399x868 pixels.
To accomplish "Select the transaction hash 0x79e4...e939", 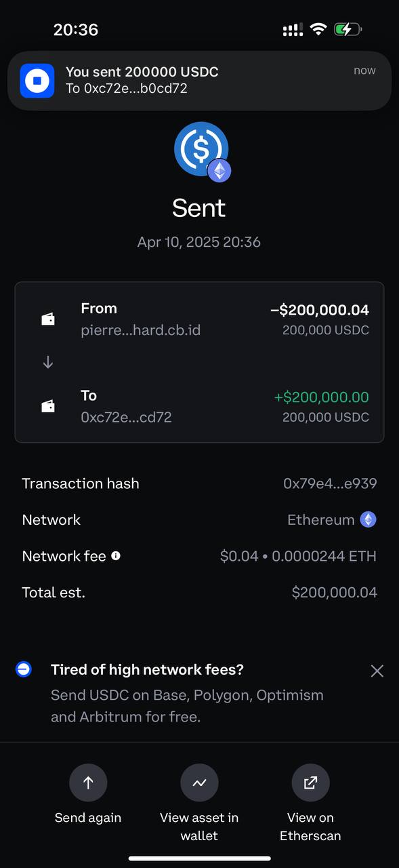I will coord(330,484).
